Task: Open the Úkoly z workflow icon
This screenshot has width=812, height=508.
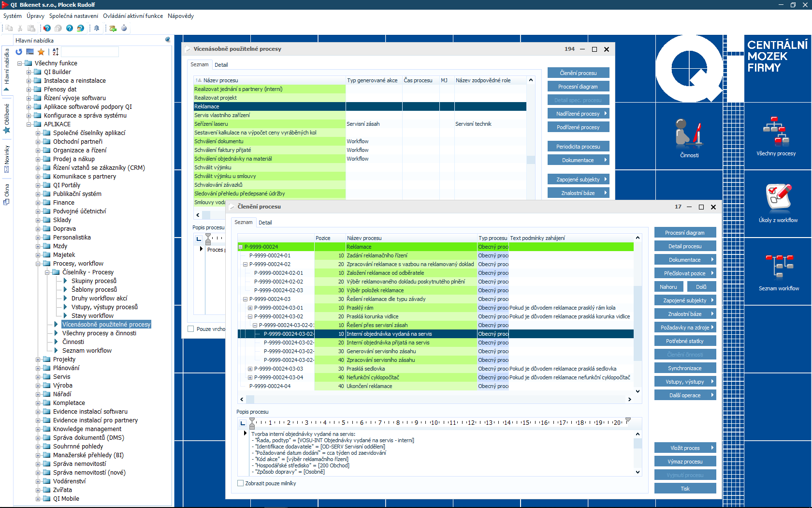Action: point(778,201)
